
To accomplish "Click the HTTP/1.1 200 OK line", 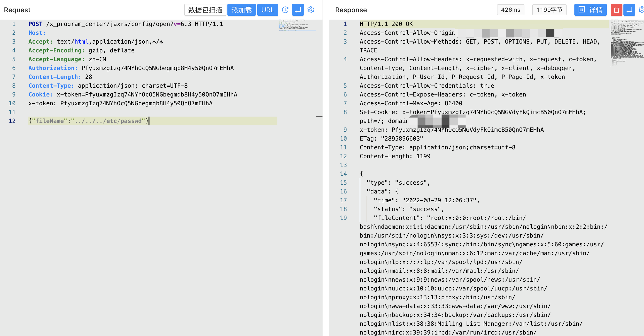I will (386, 24).
